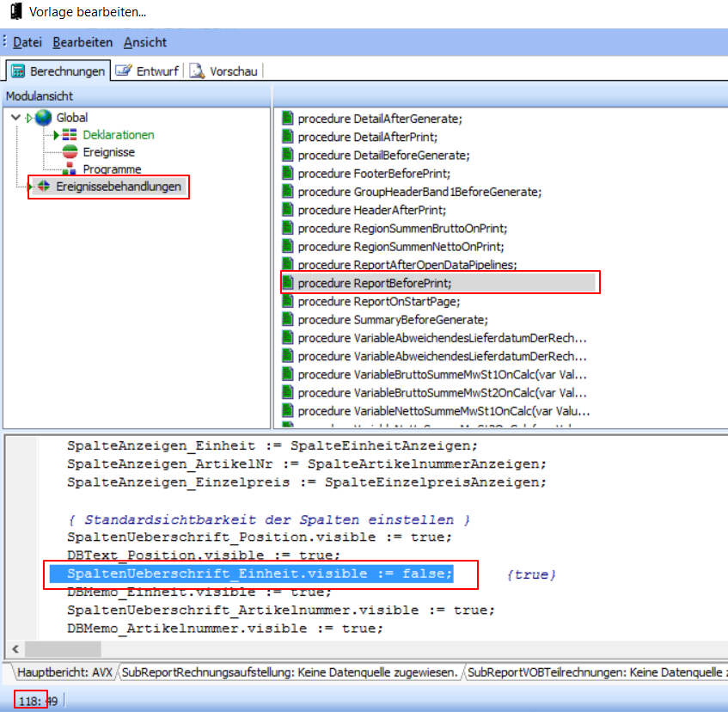Viewport: 728px width, 712px height.
Task: Click the Vorlage bearbeiten window icon
Action: tap(16, 11)
